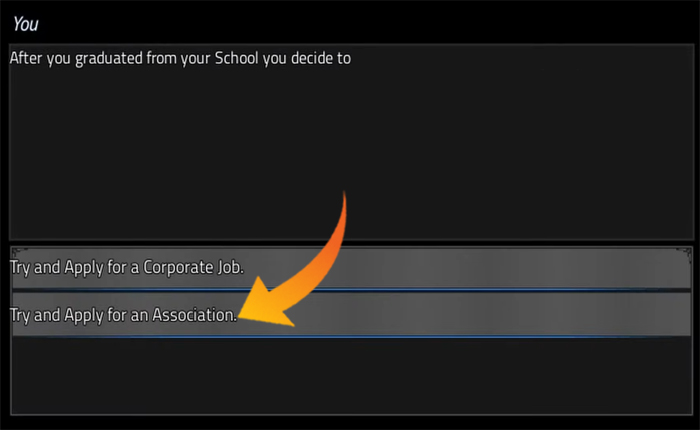Viewport: 700px width, 430px height.
Task: Choose "Try and Apply for an Association"
Action: (123, 315)
